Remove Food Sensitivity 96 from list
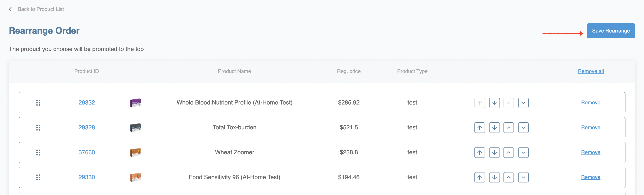The image size is (644, 195). point(590,177)
